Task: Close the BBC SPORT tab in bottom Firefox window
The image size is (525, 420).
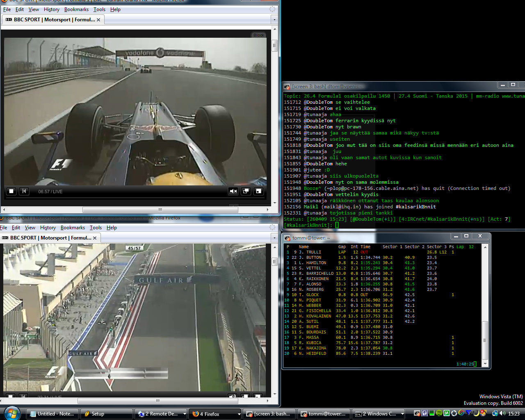Action: pyautogui.click(x=95, y=238)
